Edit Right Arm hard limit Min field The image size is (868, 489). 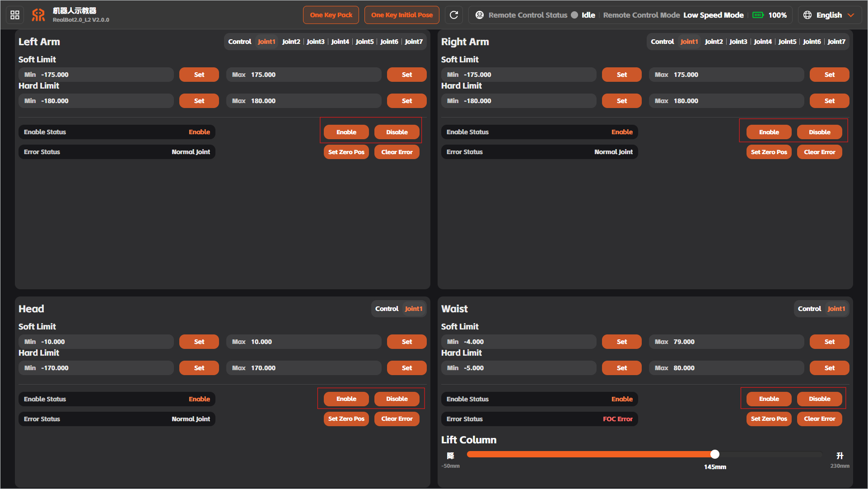point(519,101)
